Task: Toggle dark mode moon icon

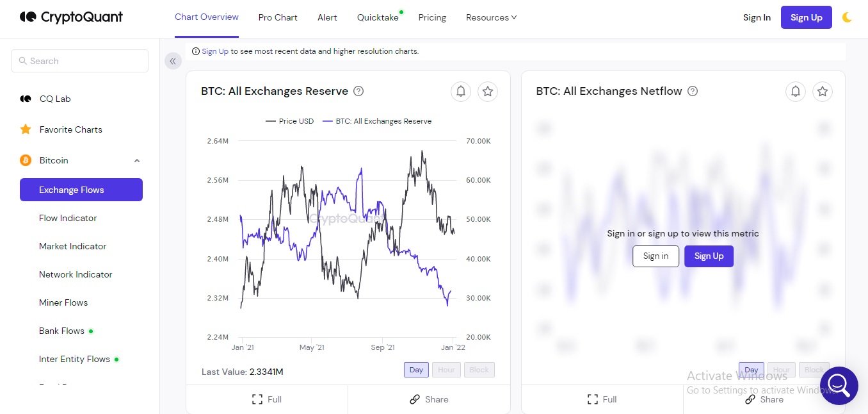Action: point(847,17)
